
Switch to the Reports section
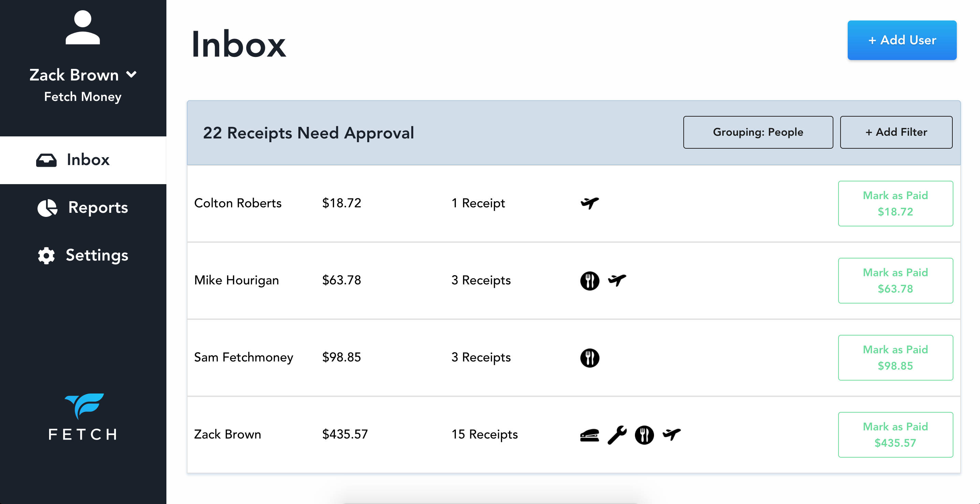(98, 208)
